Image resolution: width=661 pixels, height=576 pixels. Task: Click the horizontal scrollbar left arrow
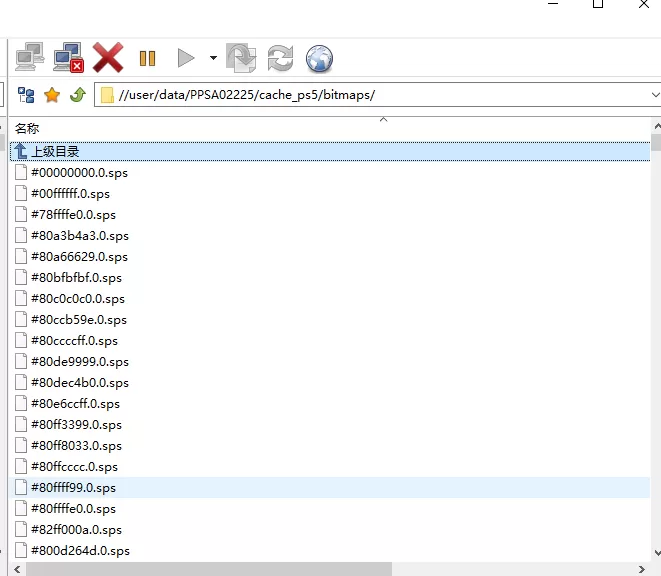coord(17,569)
